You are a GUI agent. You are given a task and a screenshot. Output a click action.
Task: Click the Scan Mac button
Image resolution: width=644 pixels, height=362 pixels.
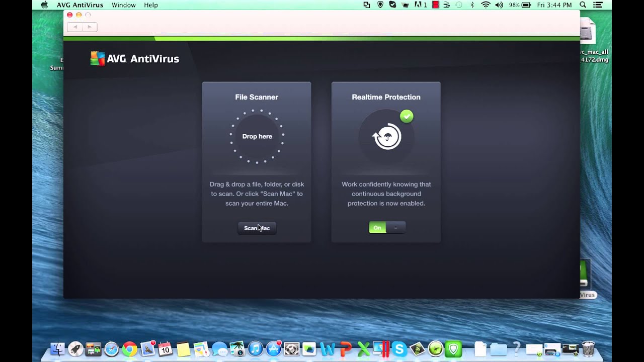(257, 228)
